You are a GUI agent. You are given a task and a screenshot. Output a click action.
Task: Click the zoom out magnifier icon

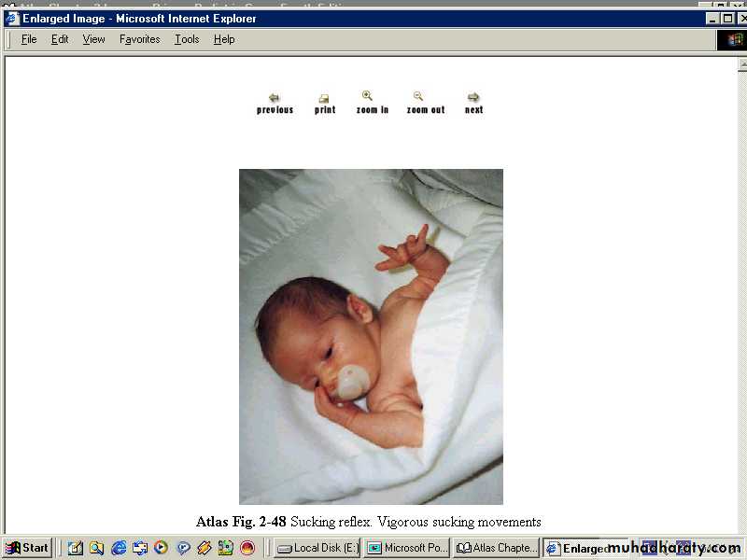tap(418, 96)
